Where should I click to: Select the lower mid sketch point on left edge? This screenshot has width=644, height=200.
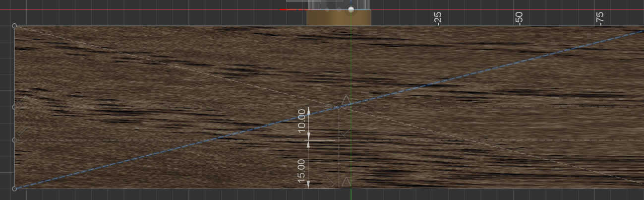coord(14,140)
